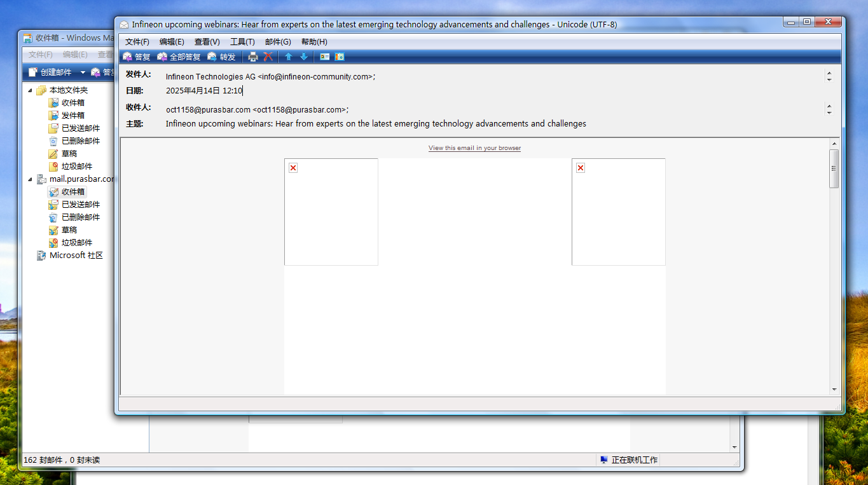The height and width of the screenshot is (485, 868).
Task: Open the contacts card icon in message toolbar
Action: [325, 57]
